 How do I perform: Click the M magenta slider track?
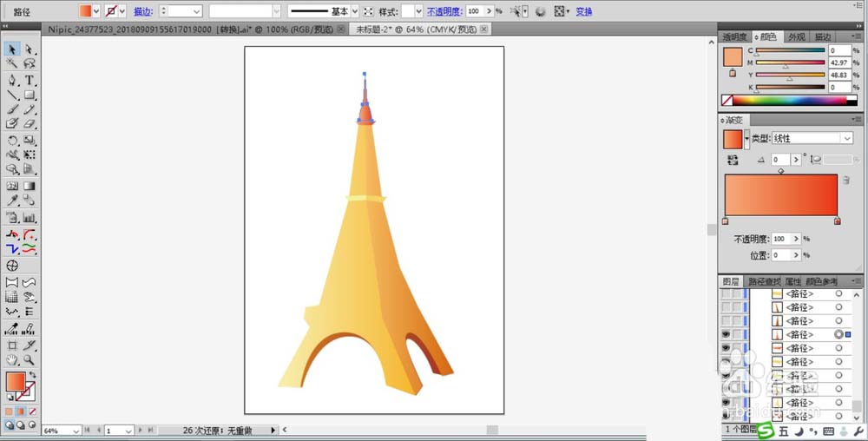click(790, 63)
